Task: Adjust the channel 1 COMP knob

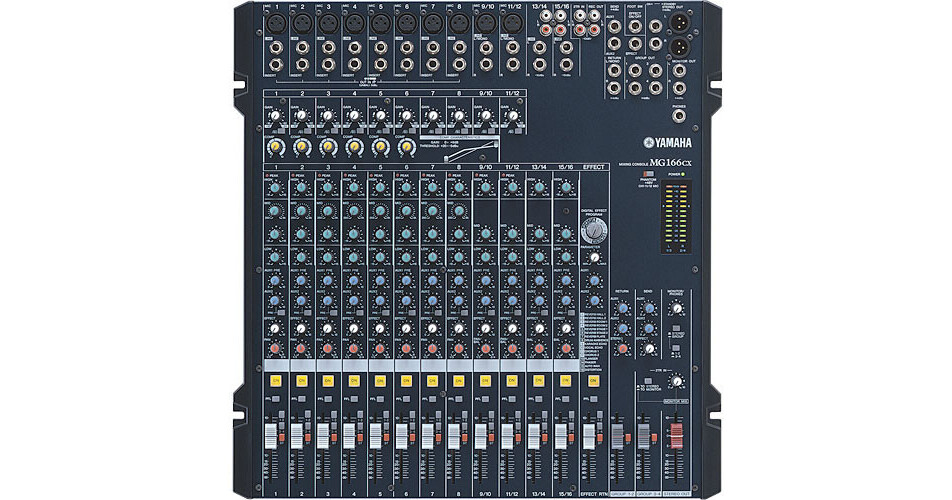Action: point(275,147)
